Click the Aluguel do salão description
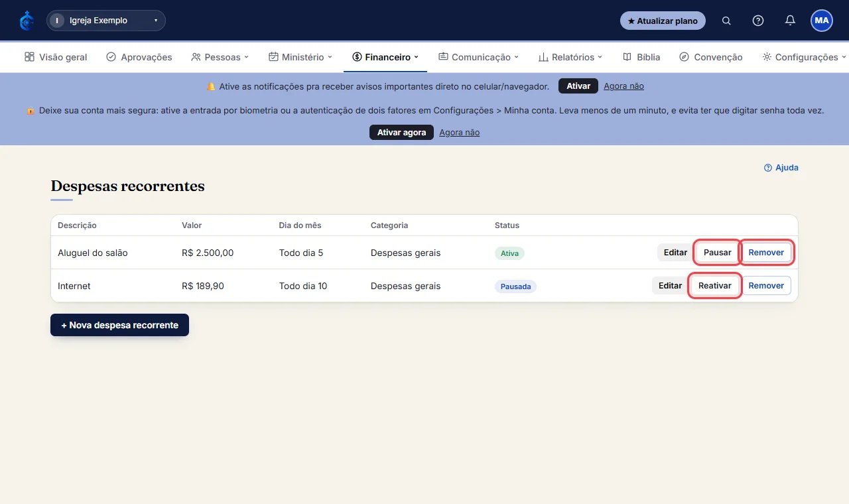 (93, 253)
